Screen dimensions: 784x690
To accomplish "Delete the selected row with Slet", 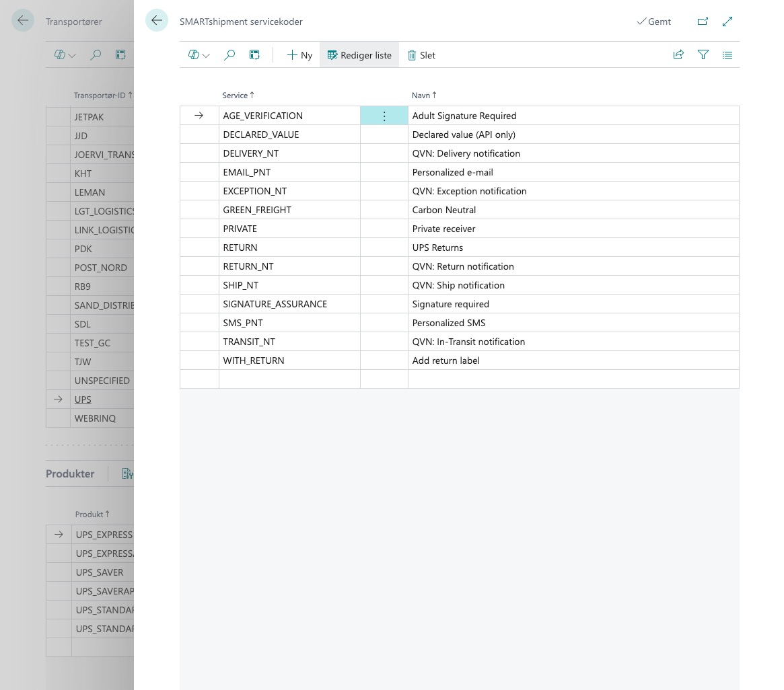I will coord(421,55).
